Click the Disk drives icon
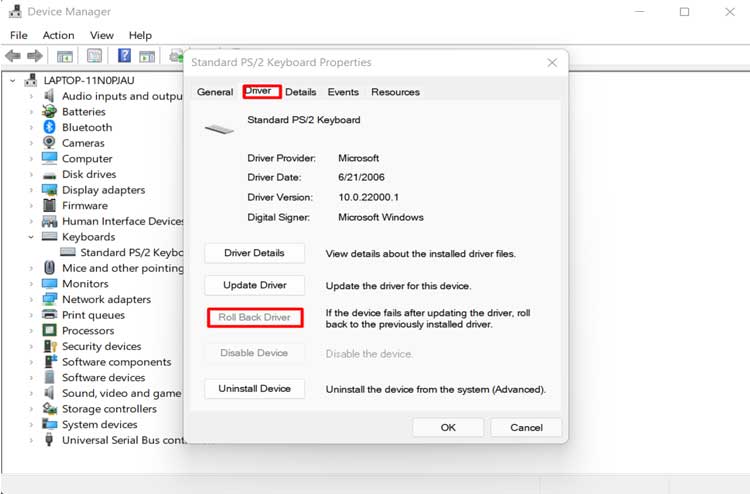The height and width of the screenshot is (494, 750). tap(49, 175)
